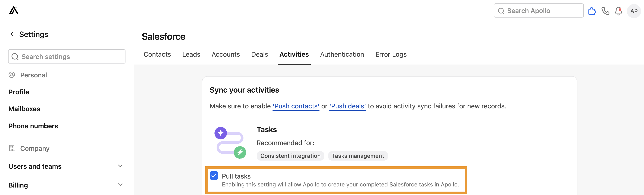The width and height of the screenshot is (644, 195).
Task: Expand the Users and teams section
Action: point(120,166)
